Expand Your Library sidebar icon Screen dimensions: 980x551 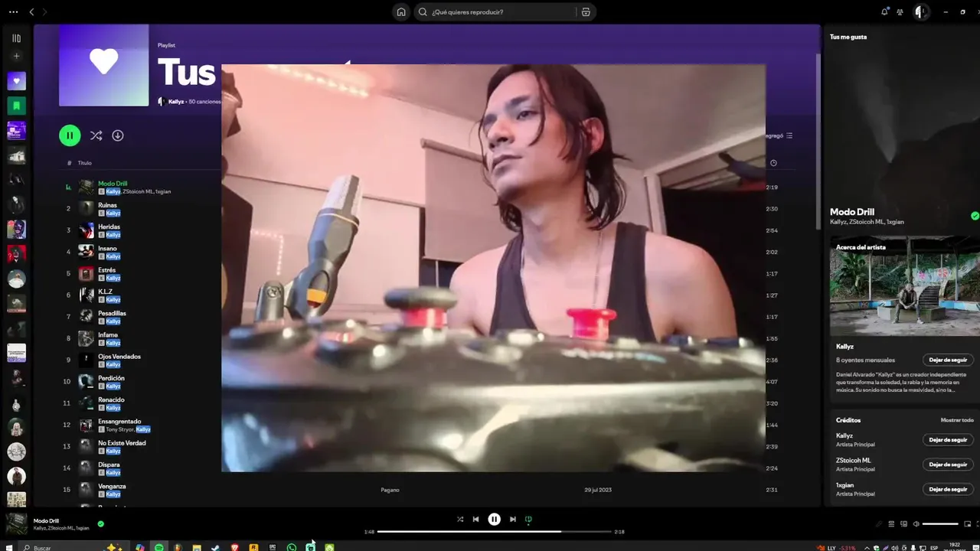(16, 38)
